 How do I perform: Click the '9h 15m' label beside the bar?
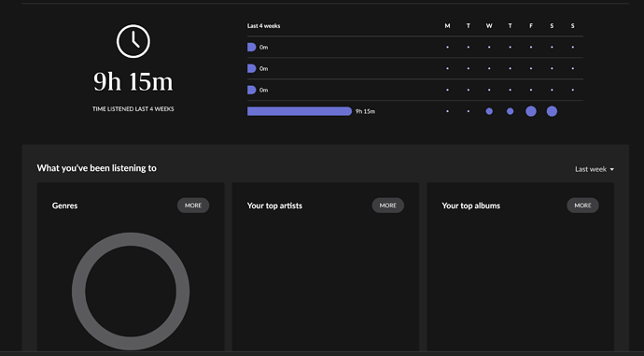click(365, 111)
